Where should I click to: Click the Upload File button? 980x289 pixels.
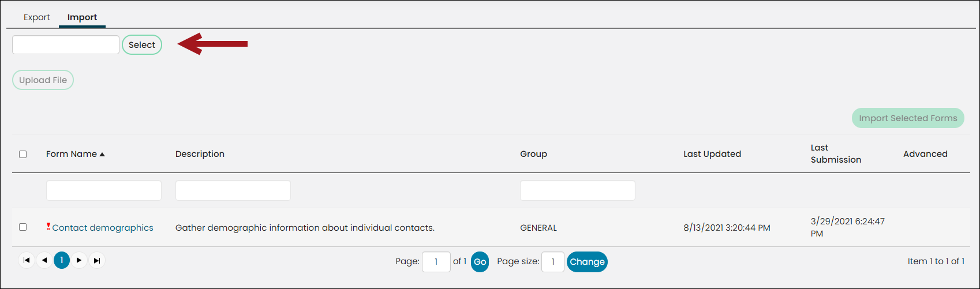(43, 80)
